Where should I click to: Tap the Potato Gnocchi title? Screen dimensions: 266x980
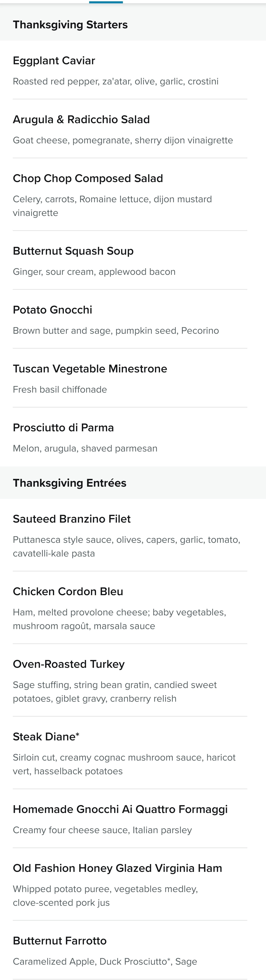[52, 310]
